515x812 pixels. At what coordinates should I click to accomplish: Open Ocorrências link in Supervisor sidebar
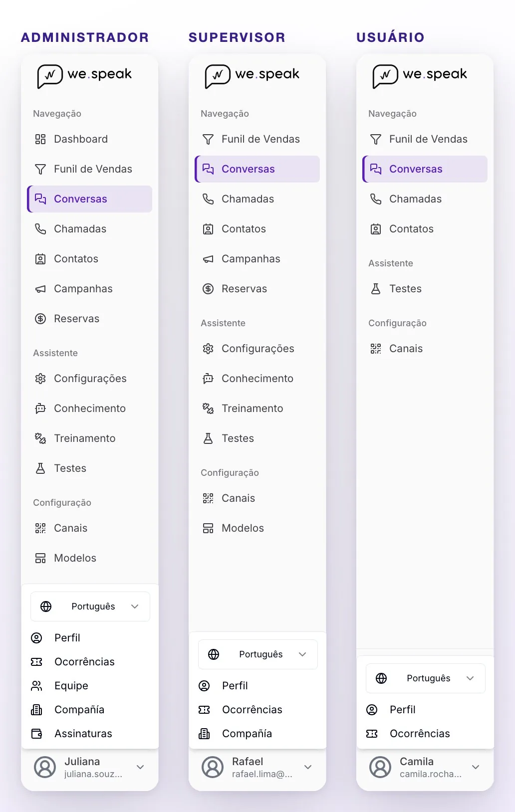[x=257, y=710]
